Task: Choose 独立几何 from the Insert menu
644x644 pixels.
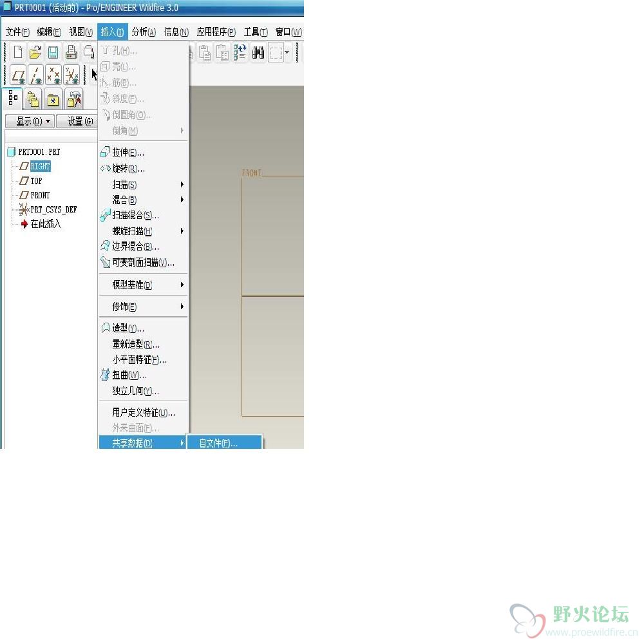Action: pos(143,391)
